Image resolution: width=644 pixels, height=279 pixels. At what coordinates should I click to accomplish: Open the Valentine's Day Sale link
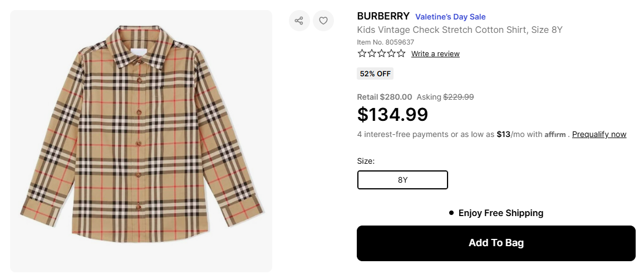[450, 17]
